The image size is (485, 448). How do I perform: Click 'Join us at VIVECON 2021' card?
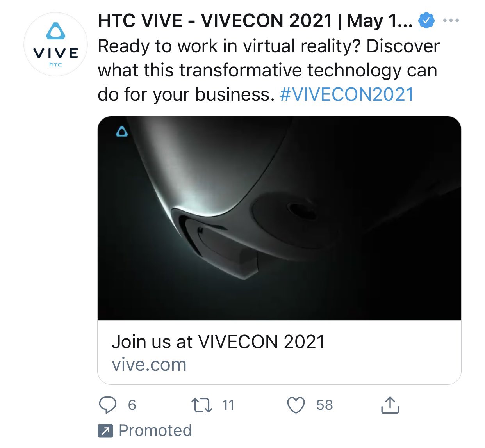pyautogui.click(x=219, y=341)
